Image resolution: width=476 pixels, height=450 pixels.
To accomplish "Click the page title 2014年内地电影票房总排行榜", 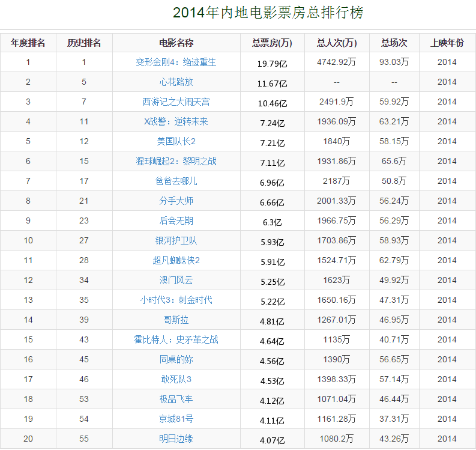I will (x=268, y=13).
